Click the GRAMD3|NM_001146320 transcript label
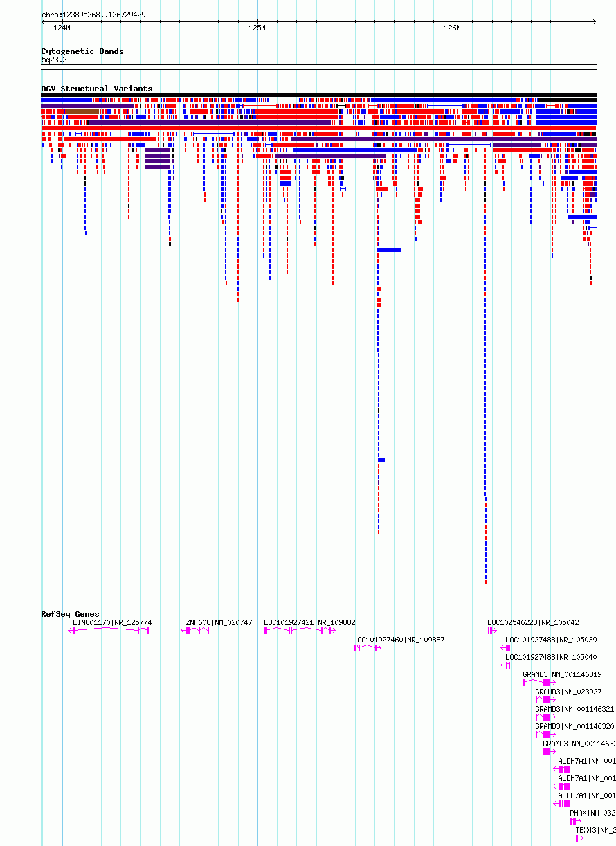This screenshot has width=616, height=846. pos(574,726)
